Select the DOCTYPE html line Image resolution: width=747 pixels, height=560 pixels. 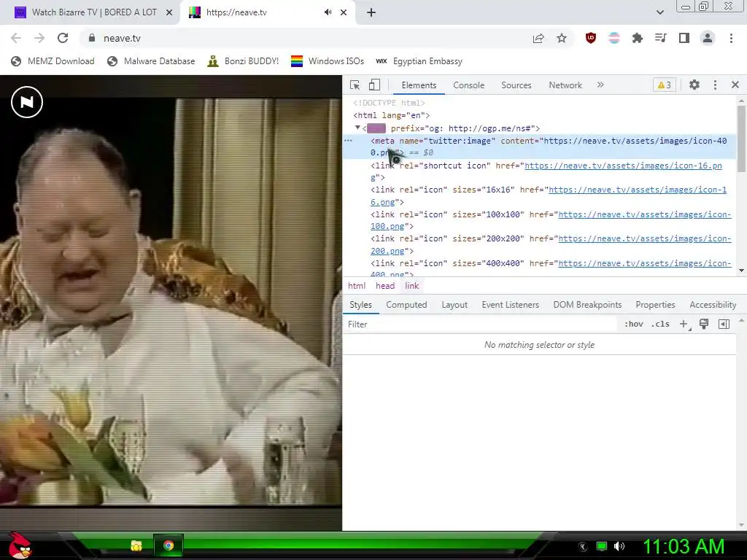(x=390, y=103)
